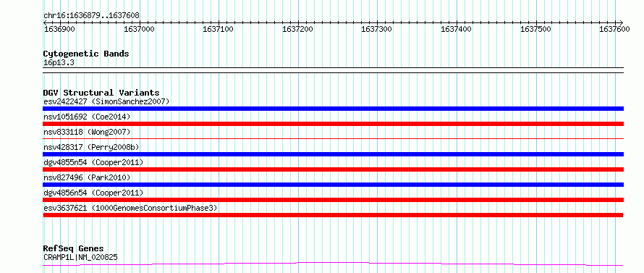Open the nsv833118 (Wong2007) variant label

tap(87, 132)
